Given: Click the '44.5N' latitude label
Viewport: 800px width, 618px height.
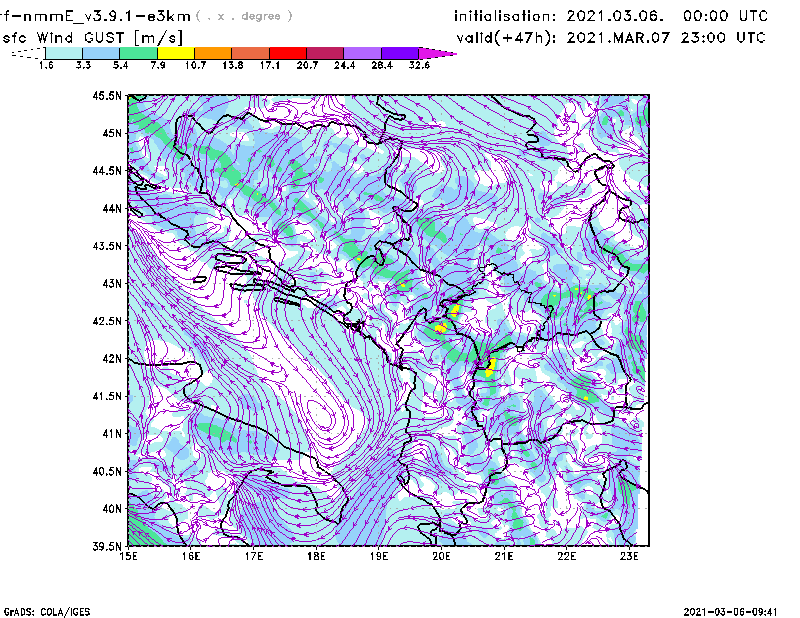Looking at the screenshot, I should pyautogui.click(x=107, y=170).
